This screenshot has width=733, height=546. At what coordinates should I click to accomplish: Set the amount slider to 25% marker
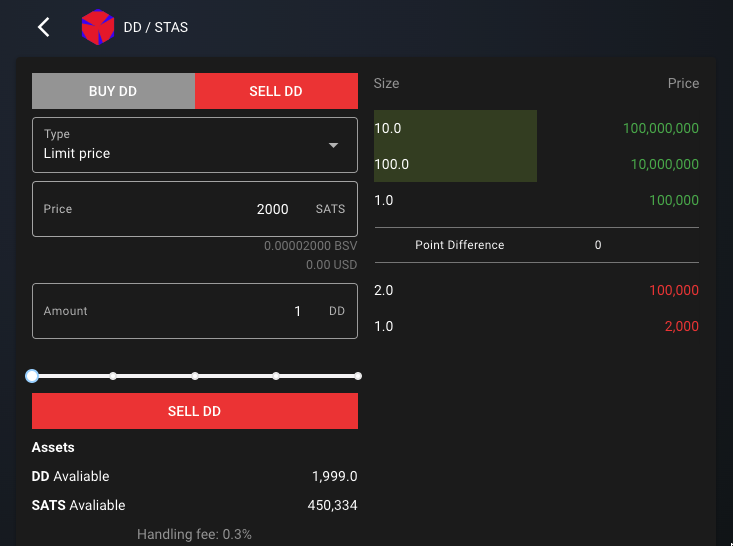(113, 376)
